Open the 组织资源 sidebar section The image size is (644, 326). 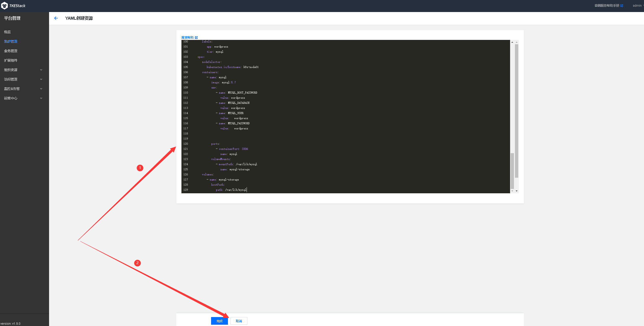coord(11,70)
